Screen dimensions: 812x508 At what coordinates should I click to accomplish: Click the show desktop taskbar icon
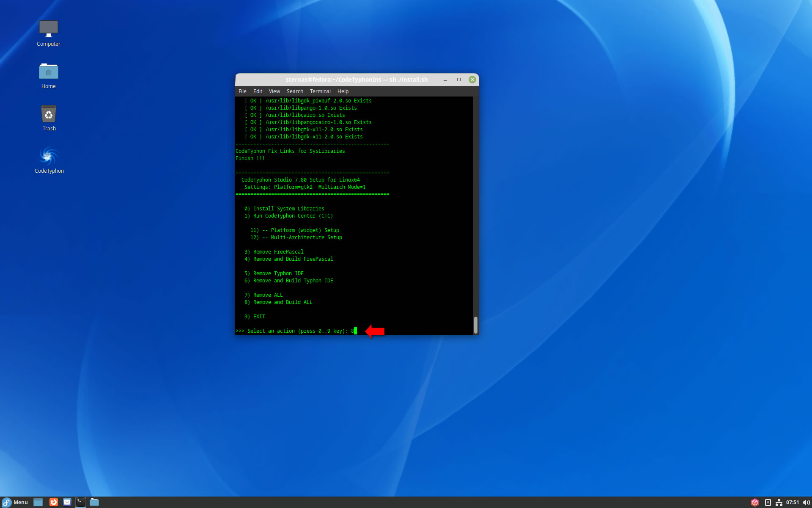(38, 502)
